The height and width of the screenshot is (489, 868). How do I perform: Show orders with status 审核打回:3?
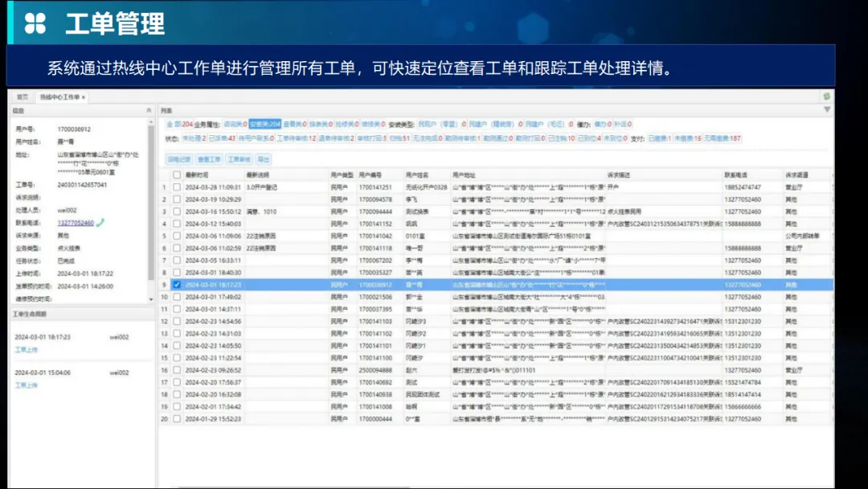[x=371, y=138]
